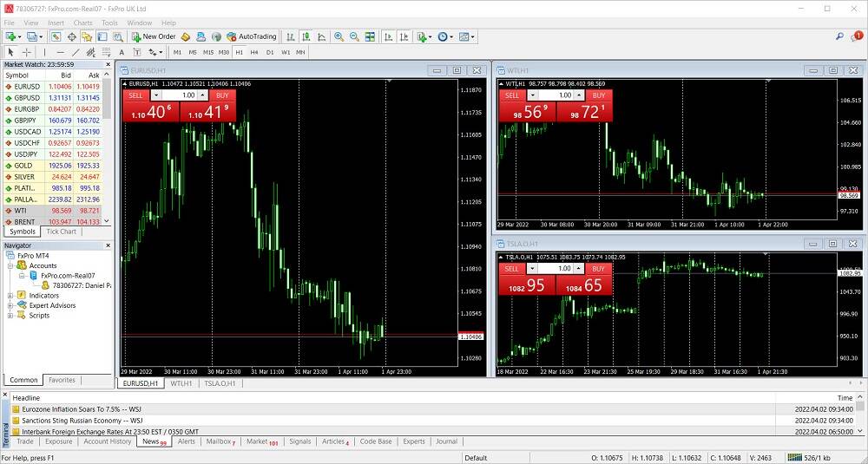Click the Zoom In magnifier icon
Screen dimensions: 868x464
click(339, 36)
